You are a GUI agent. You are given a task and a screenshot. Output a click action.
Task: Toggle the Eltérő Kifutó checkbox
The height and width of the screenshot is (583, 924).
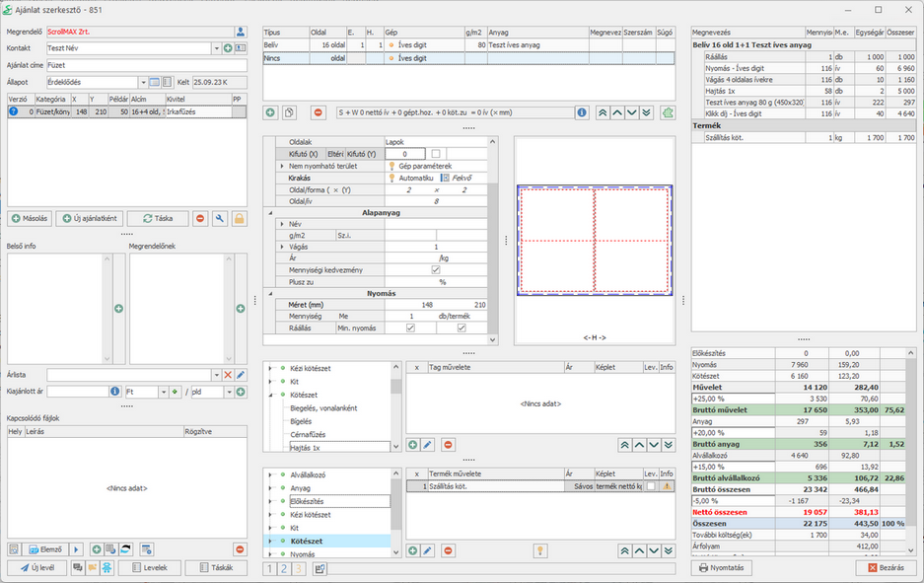click(436, 154)
